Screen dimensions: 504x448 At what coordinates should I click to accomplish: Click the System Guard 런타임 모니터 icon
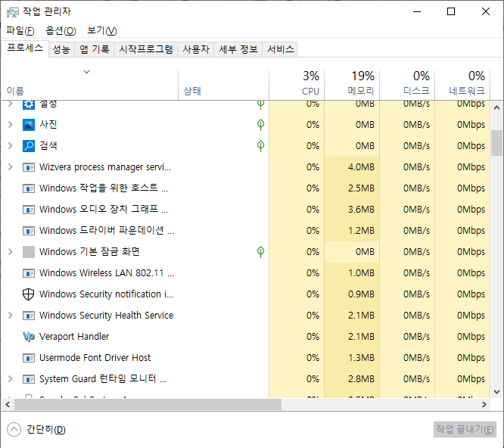(x=29, y=379)
